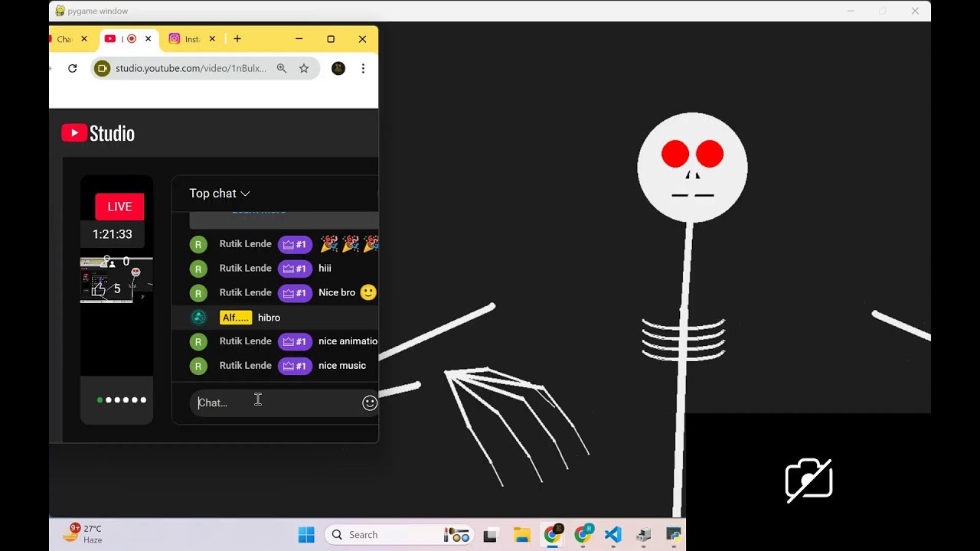980x551 pixels.
Task: Click the thumbs-up like count icon
Action: (99, 289)
